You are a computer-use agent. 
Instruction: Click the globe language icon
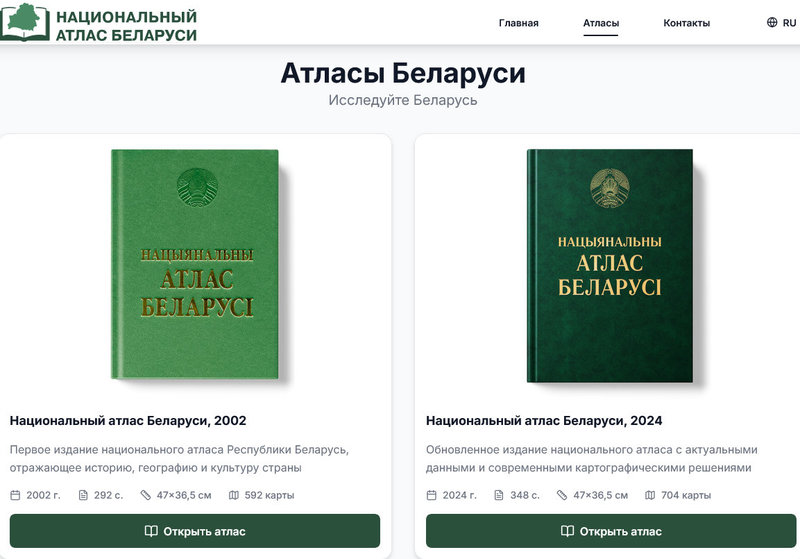[x=772, y=22]
